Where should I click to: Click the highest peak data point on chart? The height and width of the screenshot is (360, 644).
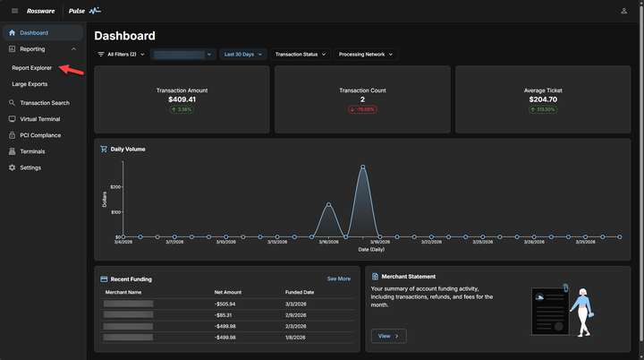(362, 167)
